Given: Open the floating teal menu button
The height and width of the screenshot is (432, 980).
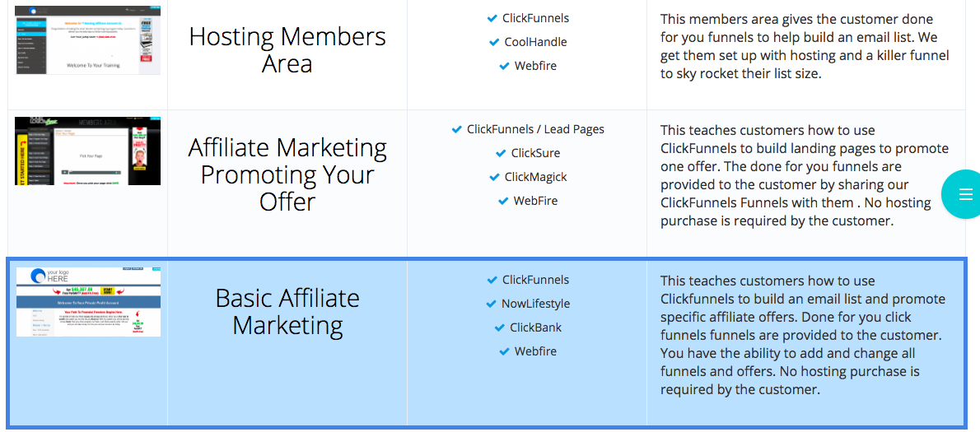Looking at the screenshot, I should coord(965,194).
